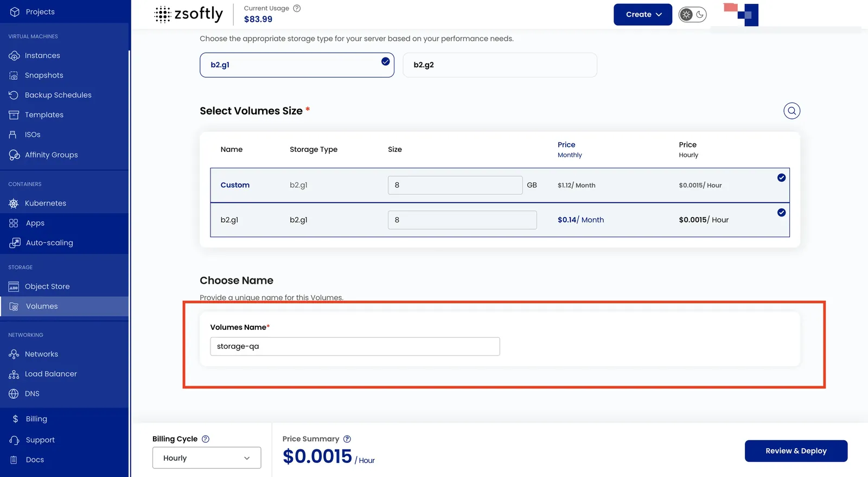Screen dimensions: 868x477
Task: Click the $1.12/ Month price
Action: [576, 186]
